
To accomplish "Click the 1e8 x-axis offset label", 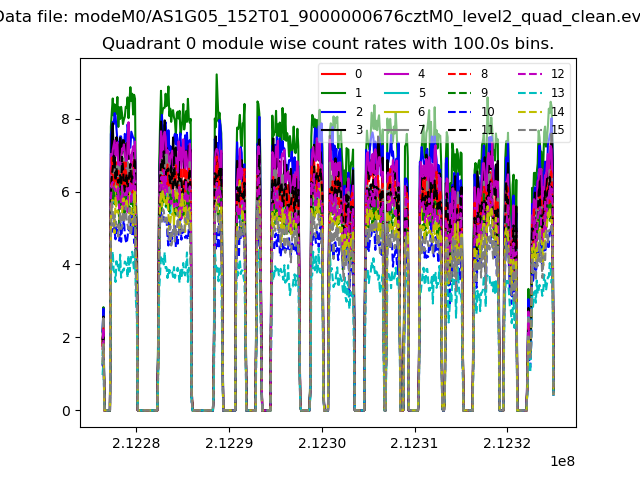I will tap(561, 462).
